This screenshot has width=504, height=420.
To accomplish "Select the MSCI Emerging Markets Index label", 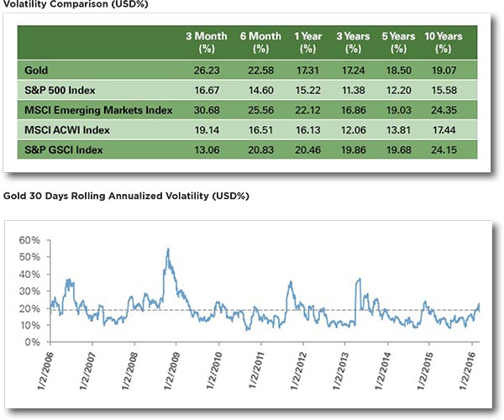I will coord(98,110).
